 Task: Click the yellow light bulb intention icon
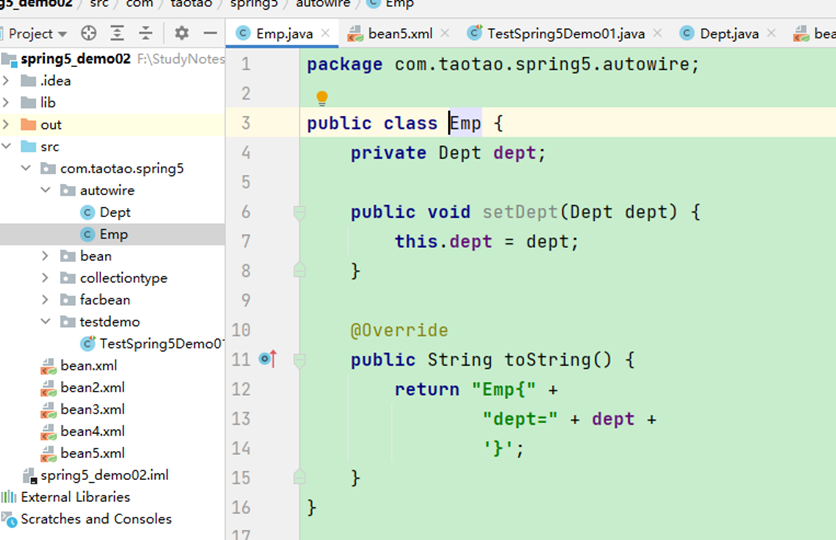click(322, 98)
